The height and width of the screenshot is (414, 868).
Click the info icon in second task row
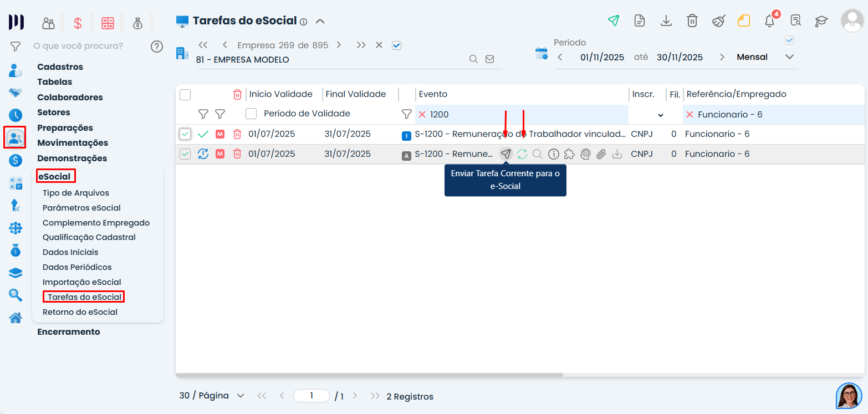(553, 154)
